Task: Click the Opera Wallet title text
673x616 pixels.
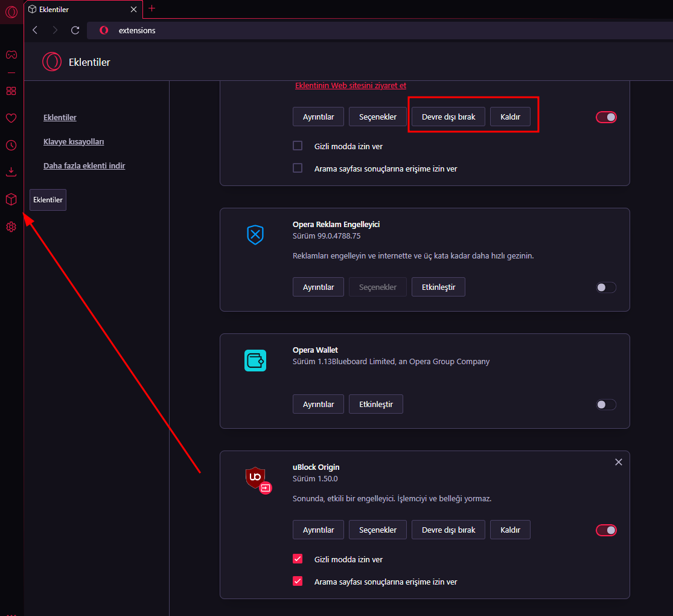Action: [x=315, y=350]
